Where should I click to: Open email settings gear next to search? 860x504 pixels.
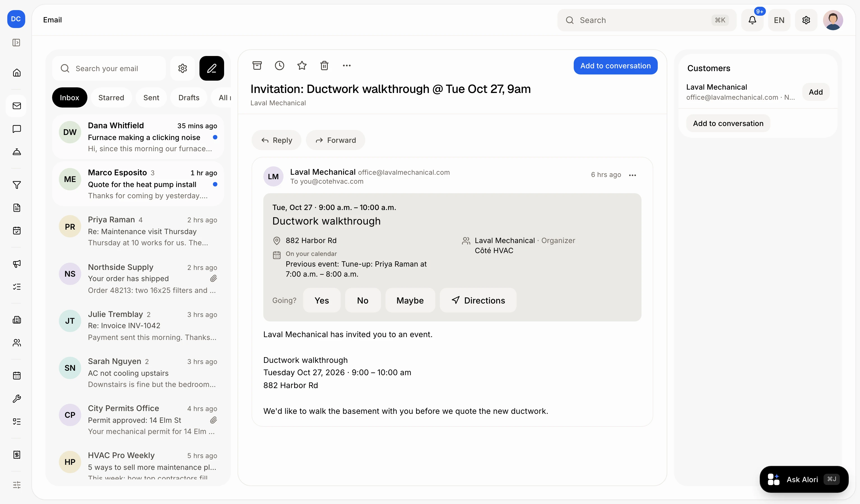pos(183,68)
